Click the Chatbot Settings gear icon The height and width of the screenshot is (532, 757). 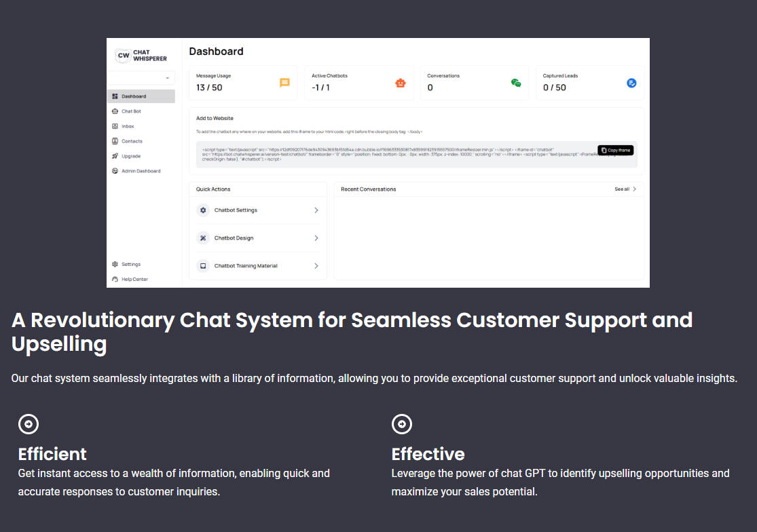click(x=203, y=210)
